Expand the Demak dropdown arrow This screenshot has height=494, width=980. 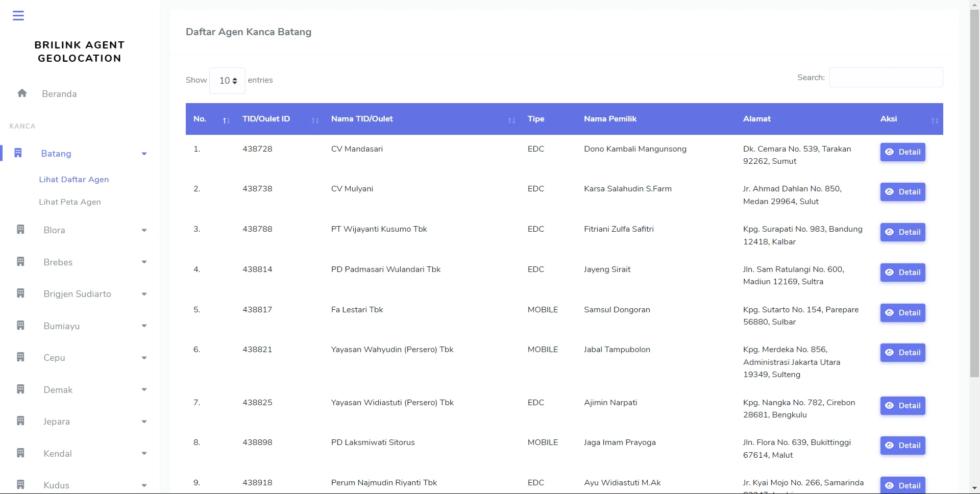tap(144, 390)
